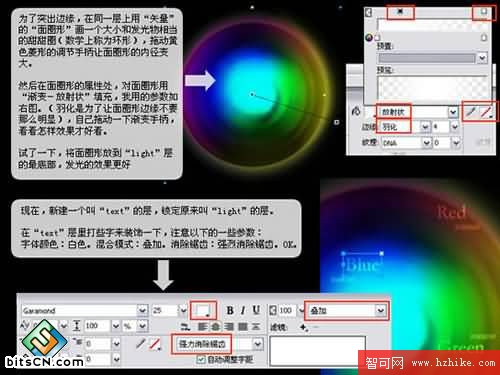
Task: Click the right gradient color stop marker
Action: [484, 38]
